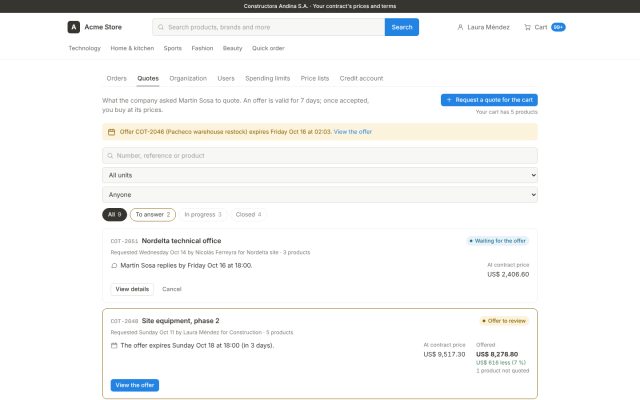Switch to the Quotes tab
640x400 pixels.
[148, 78]
